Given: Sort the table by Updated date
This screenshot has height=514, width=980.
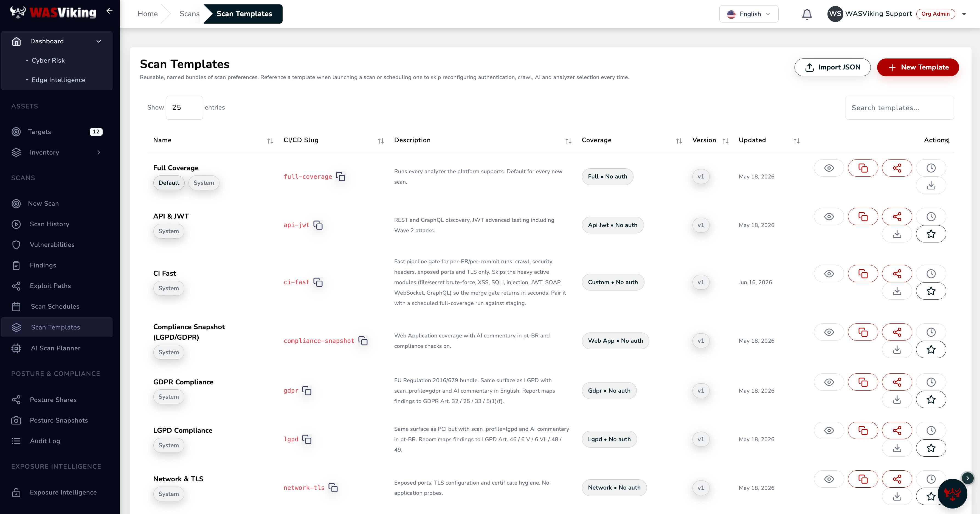Looking at the screenshot, I should tap(797, 141).
